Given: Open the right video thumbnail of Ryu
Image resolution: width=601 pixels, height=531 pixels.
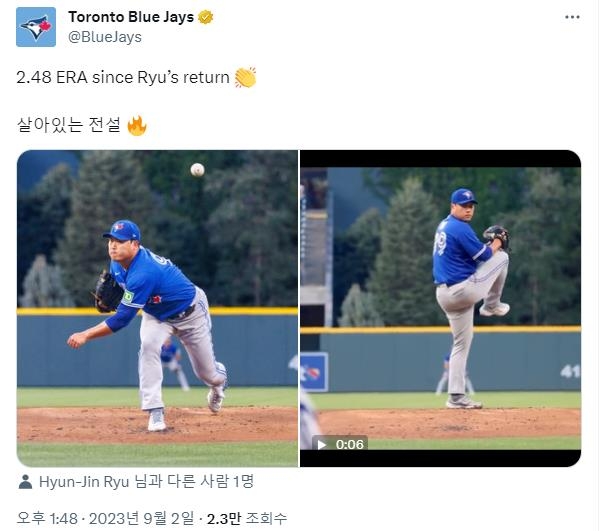Looking at the screenshot, I should coord(440,308).
